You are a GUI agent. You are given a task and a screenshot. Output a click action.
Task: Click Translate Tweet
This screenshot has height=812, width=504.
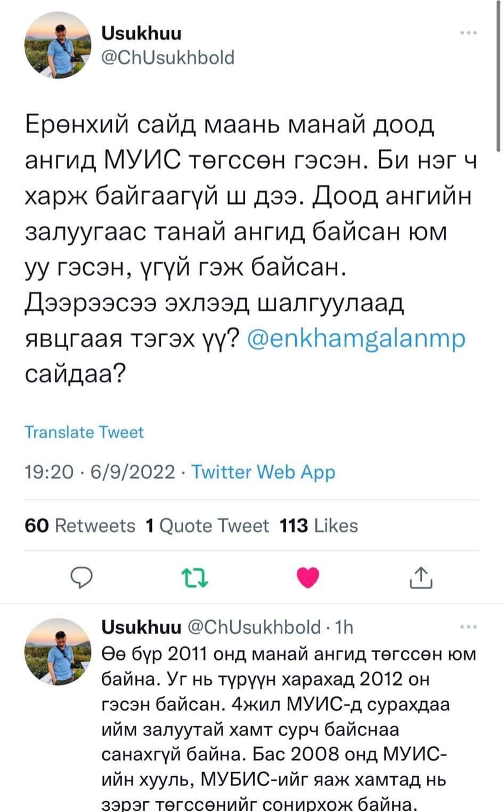84,432
